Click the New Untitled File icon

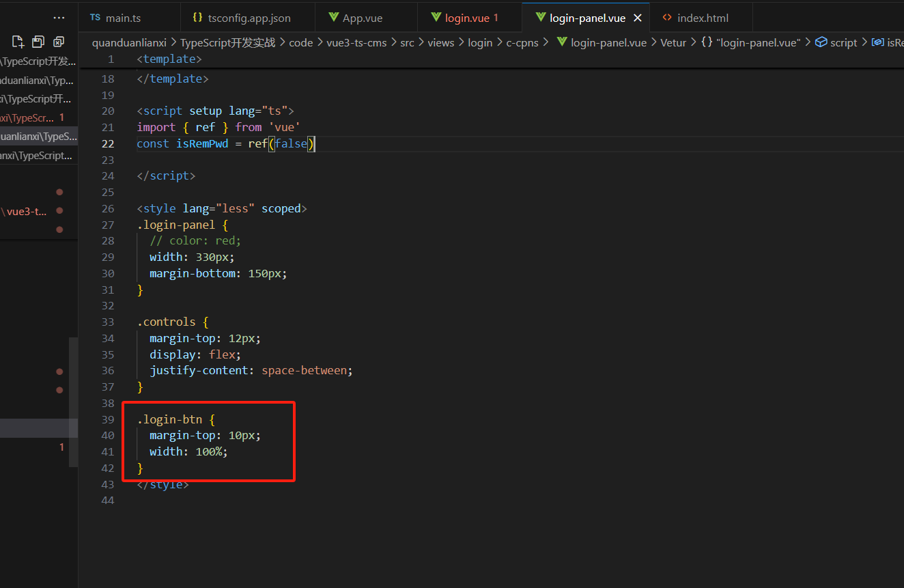[18, 42]
